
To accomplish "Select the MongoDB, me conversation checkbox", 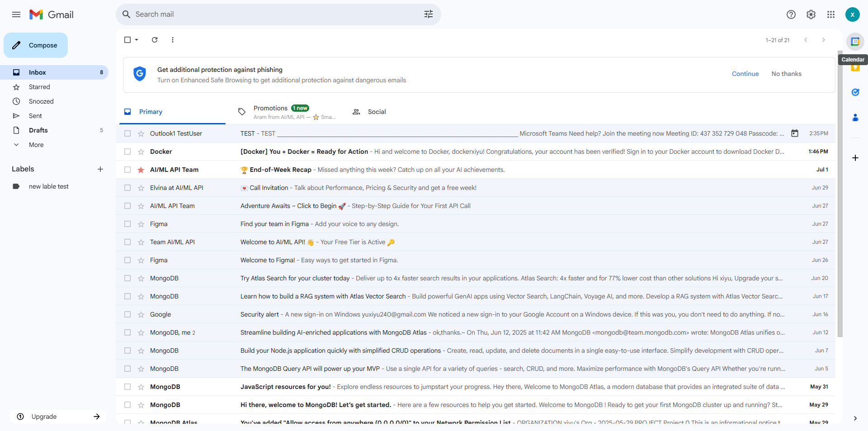I will pos(127,332).
